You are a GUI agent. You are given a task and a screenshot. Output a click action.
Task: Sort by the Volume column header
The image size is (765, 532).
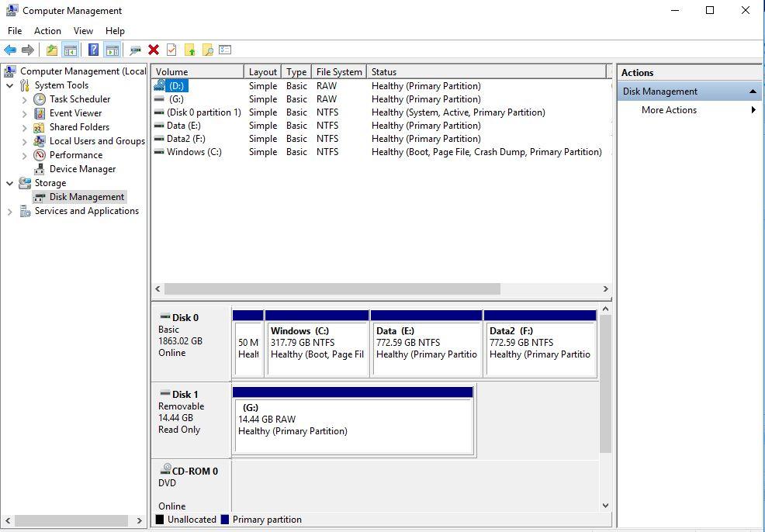coord(198,71)
